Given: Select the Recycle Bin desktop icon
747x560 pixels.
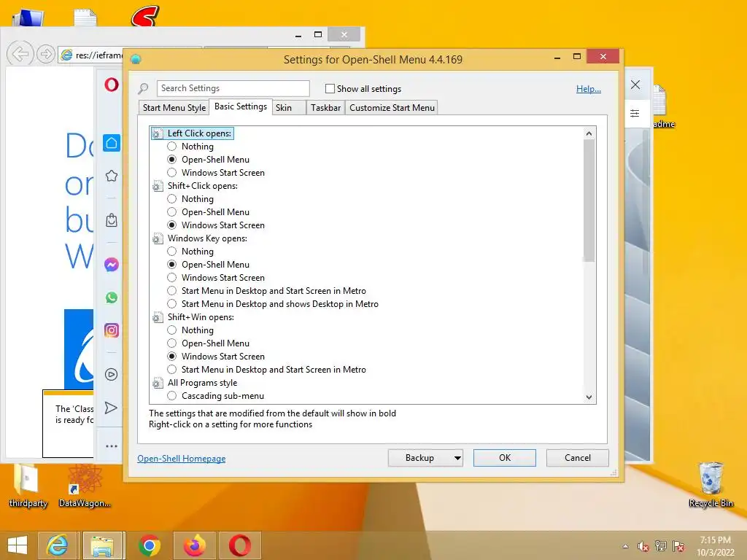Looking at the screenshot, I should coord(711,485).
